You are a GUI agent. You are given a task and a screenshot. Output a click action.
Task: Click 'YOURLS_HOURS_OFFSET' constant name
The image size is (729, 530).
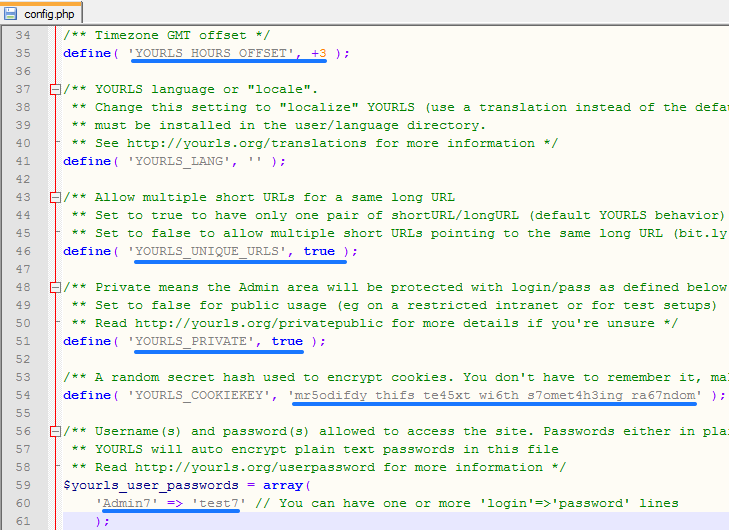[x=211, y=53]
